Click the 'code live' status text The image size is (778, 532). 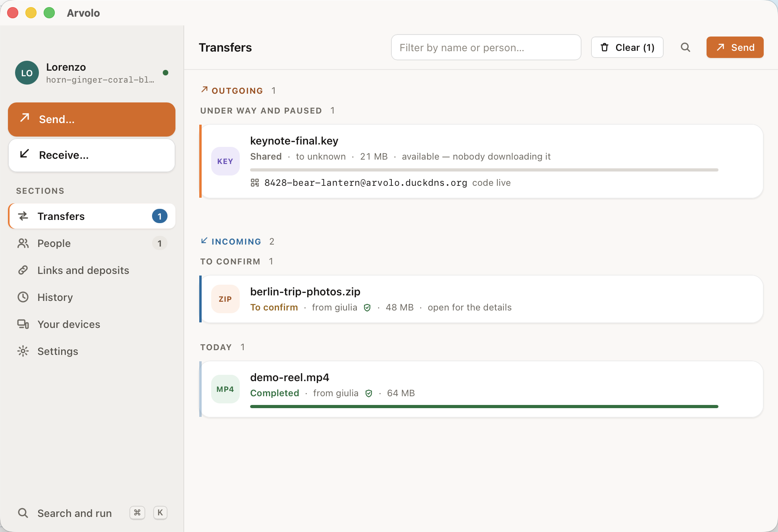[491, 183]
